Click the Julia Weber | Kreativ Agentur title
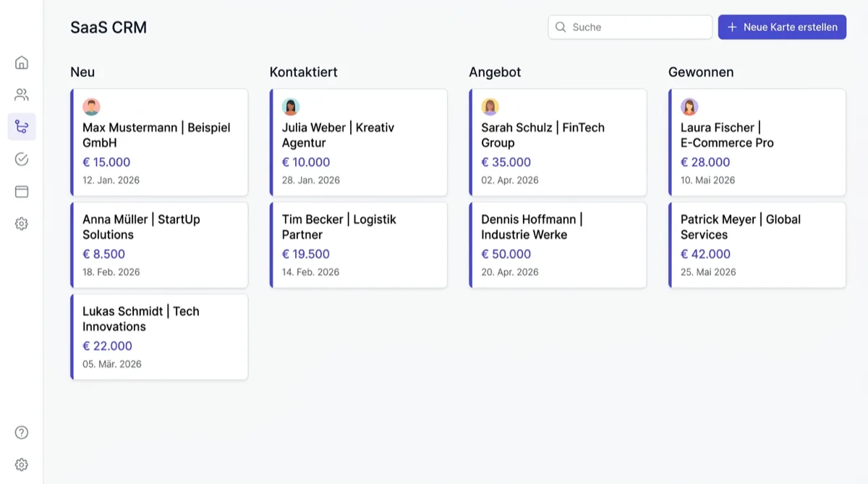The height and width of the screenshot is (484, 868). [x=338, y=135]
